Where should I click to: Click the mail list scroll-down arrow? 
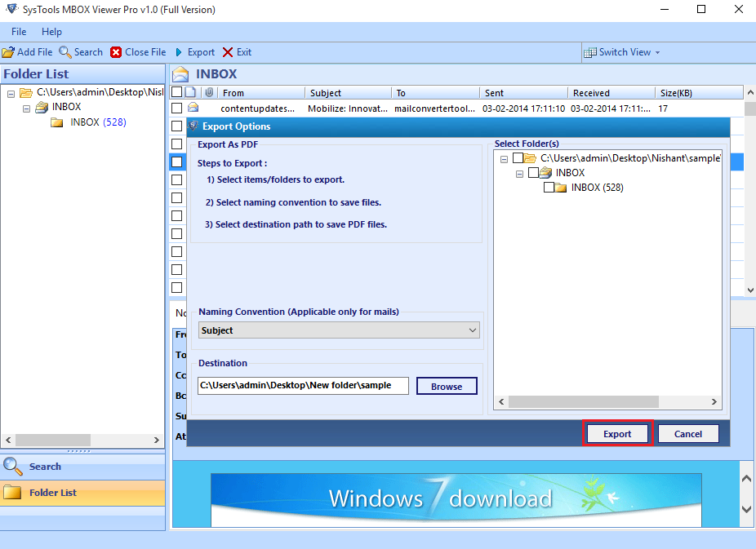[750, 290]
